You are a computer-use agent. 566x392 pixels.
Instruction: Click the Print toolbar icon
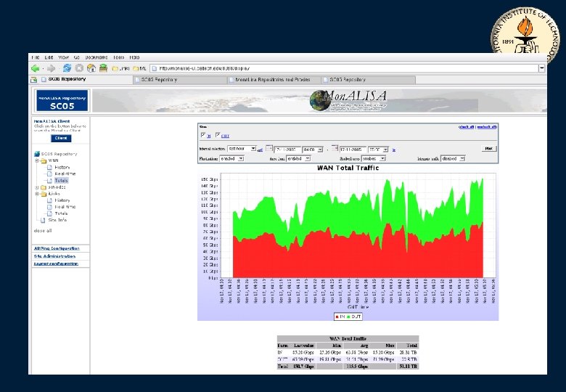(x=103, y=68)
